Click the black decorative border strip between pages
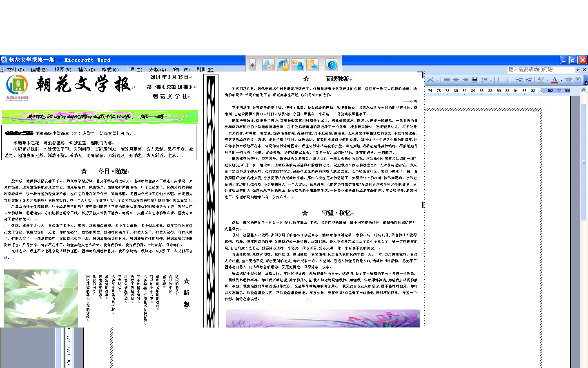This screenshot has width=588, height=368. (211, 201)
